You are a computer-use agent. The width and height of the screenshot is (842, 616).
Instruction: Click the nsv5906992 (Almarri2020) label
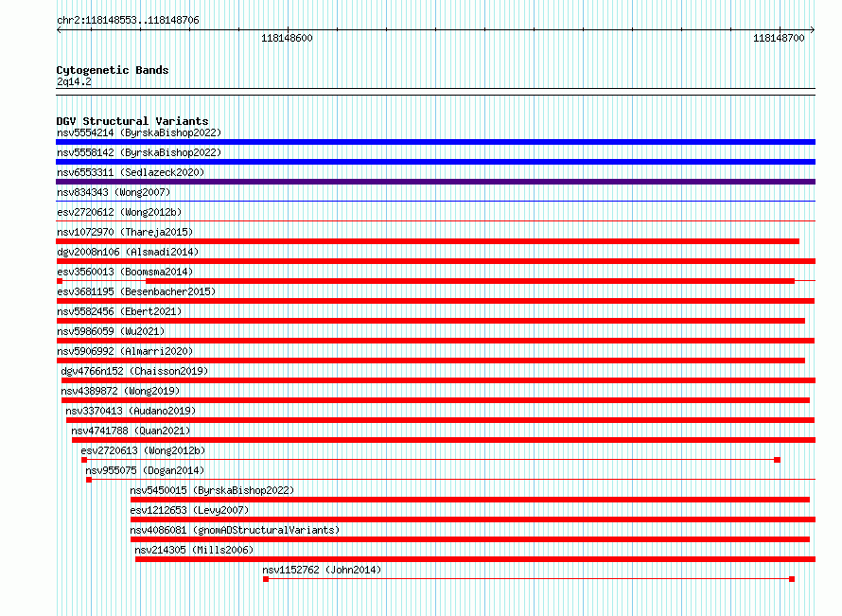(x=125, y=351)
